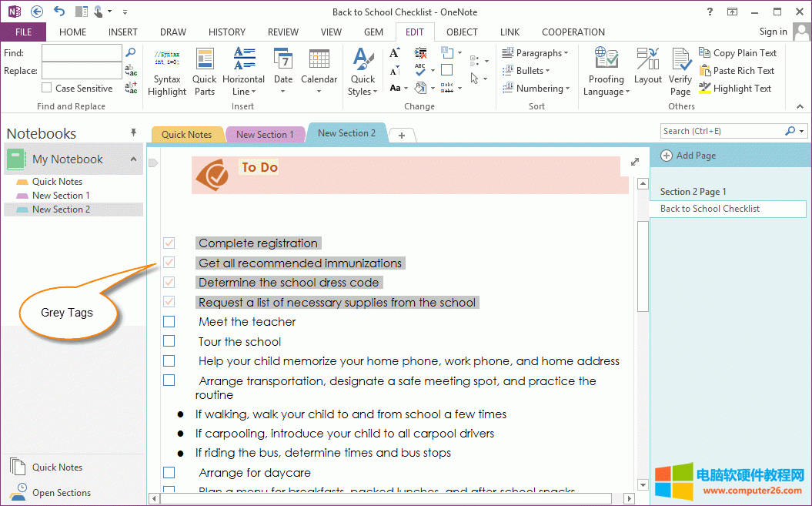812x506 pixels.
Task: Switch to the GEM ribbon tab
Action: click(373, 32)
